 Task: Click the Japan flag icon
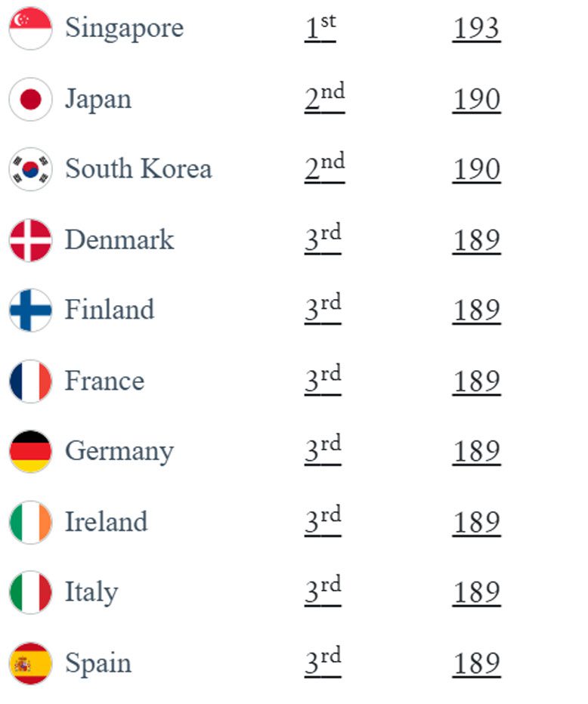30,99
